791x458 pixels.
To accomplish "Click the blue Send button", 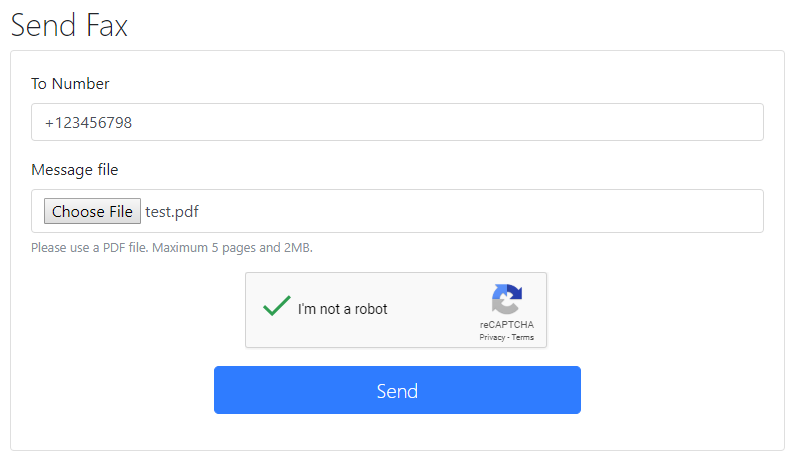I will [397, 390].
